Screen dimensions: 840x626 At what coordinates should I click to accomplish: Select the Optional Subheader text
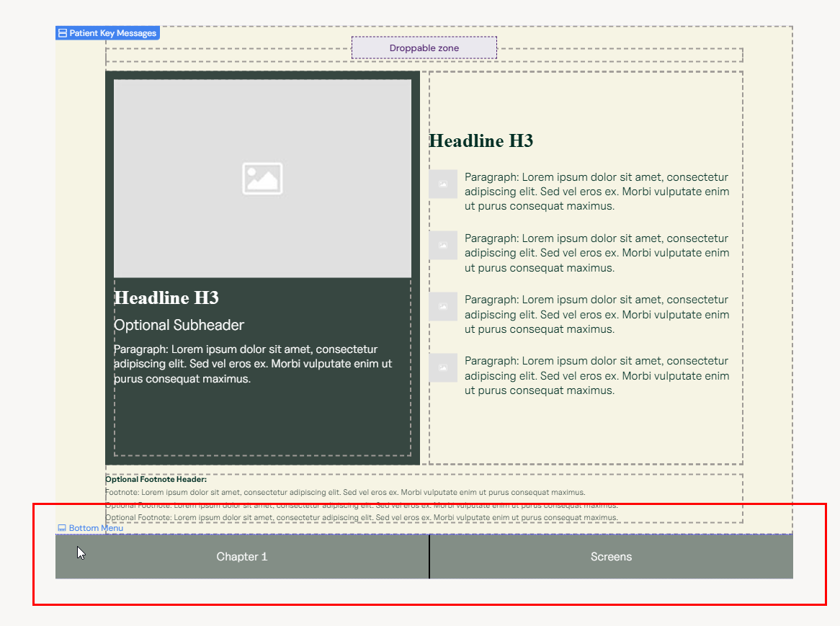(179, 325)
